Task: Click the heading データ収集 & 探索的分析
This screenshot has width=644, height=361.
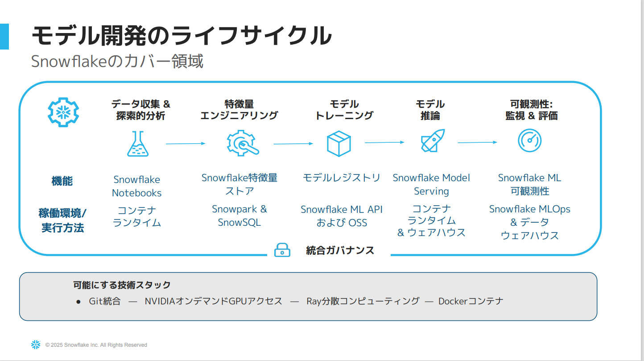Action: [141, 110]
